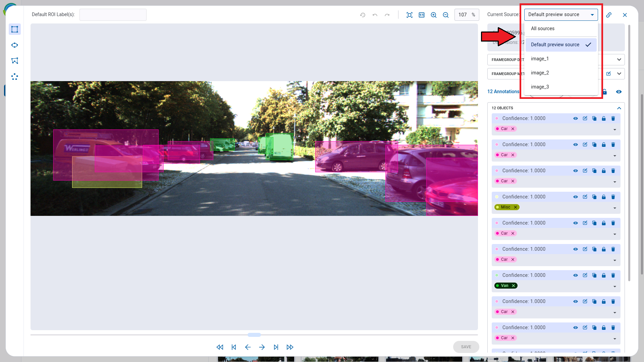644x362 pixels.
Task: Toggle visibility of Van annotation
Action: (x=576, y=275)
